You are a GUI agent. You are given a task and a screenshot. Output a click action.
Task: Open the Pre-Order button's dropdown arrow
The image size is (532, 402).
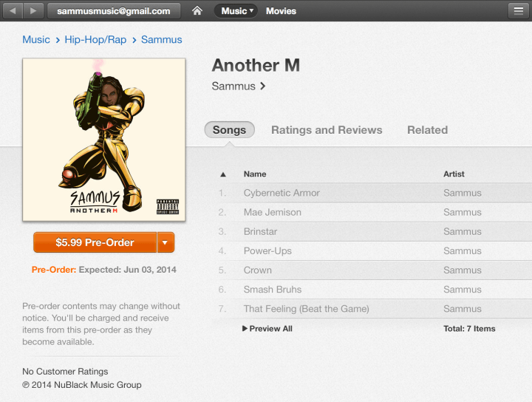point(166,242)
